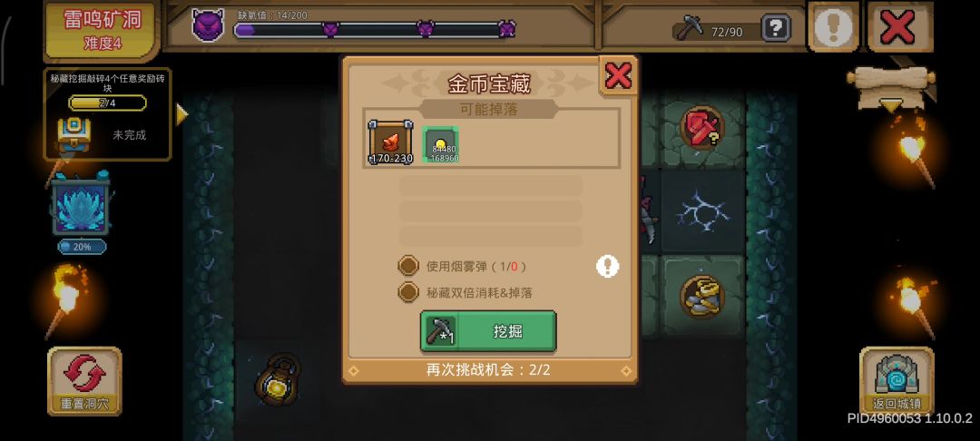Toggle 秘藏双倍消耗&掉落 double drop option

[x=408, y=291]
